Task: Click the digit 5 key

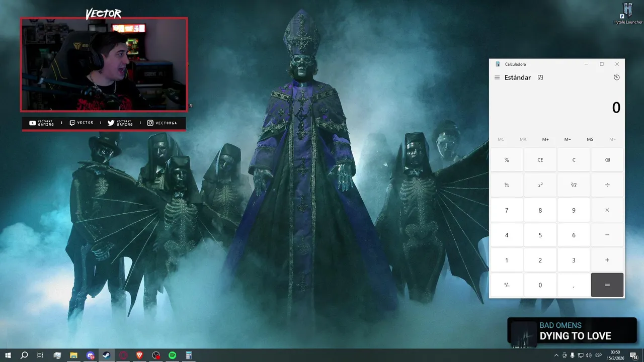Action: click(540, 235)
